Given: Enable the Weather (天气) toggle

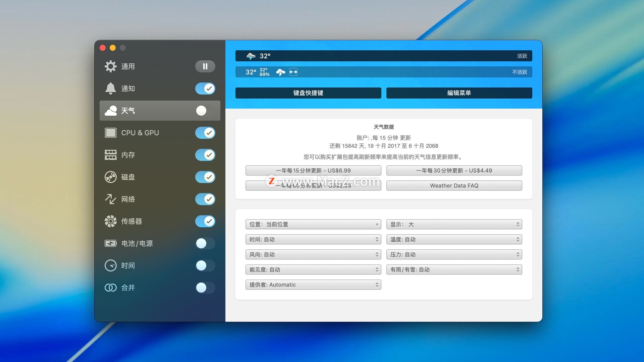Looking at the screenshot, I should [205, 111].
